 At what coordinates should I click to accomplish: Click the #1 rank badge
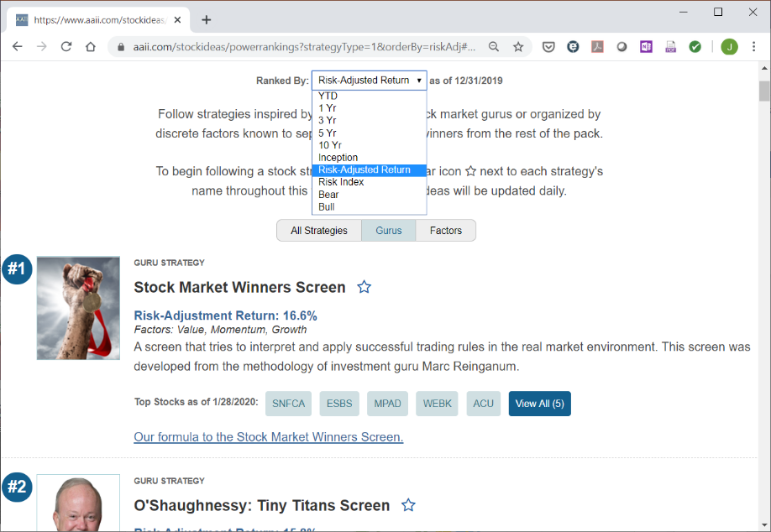(x=17, y=269)
